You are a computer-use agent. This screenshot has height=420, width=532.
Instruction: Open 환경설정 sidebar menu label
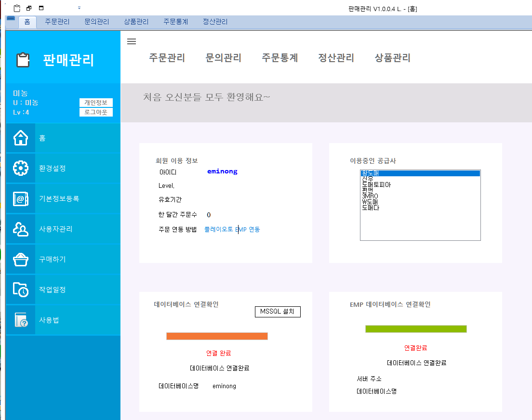click(53, 168)
